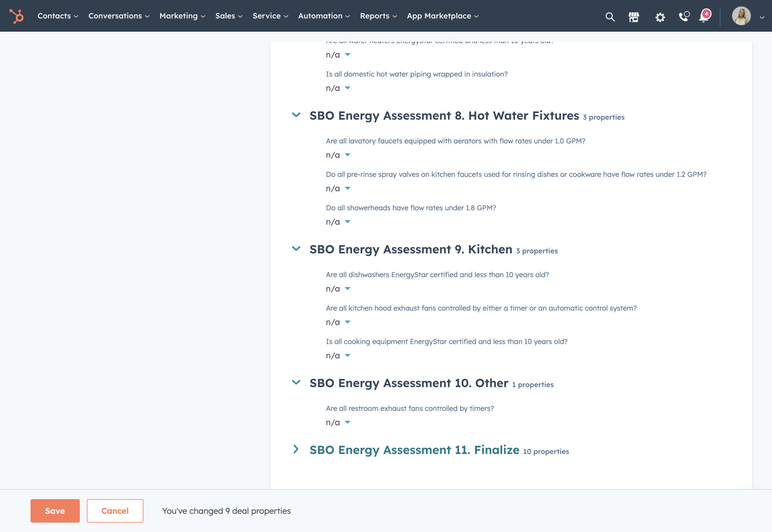Open the marketplace storefront icon
This screenshot has height=532, width=772.
click(x=634, y=17)
